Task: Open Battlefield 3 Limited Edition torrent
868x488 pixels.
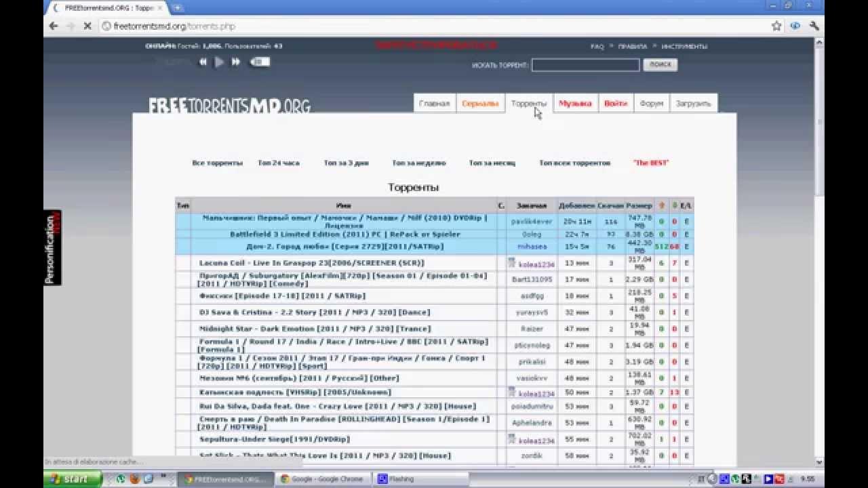Action: (x=344, y=235)
